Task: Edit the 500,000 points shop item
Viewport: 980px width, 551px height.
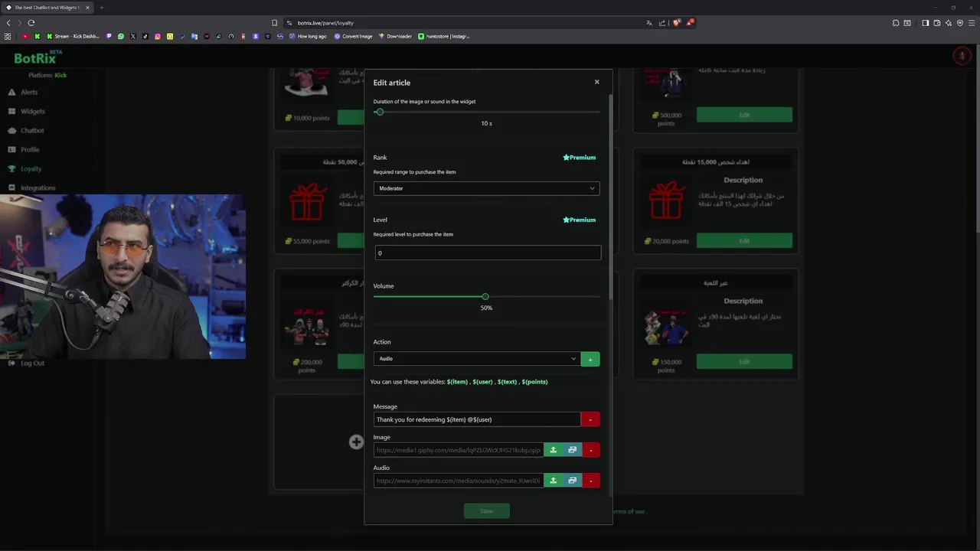Action: point(744,115)
